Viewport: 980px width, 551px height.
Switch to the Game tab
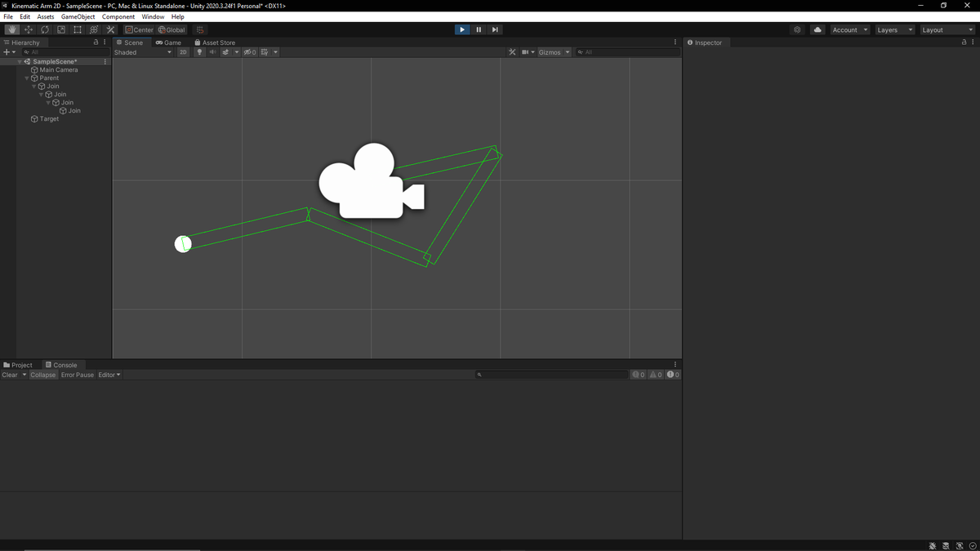point(168,42)
